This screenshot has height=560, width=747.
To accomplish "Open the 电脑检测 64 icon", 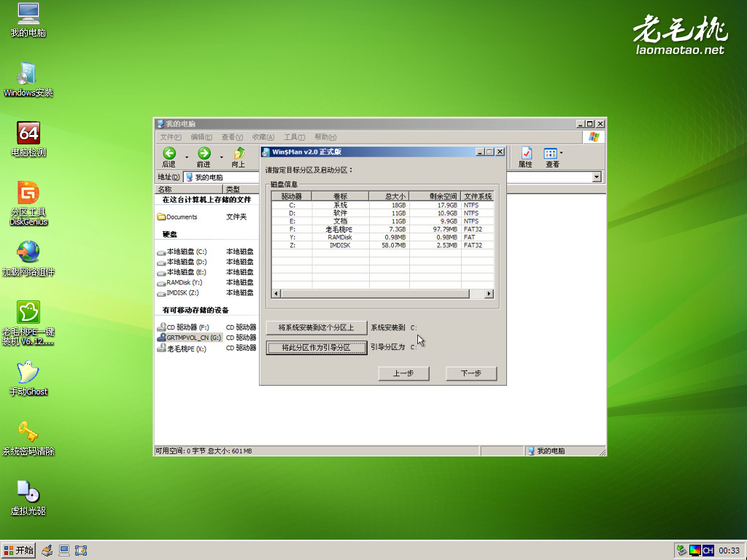I will coord(28,139).
